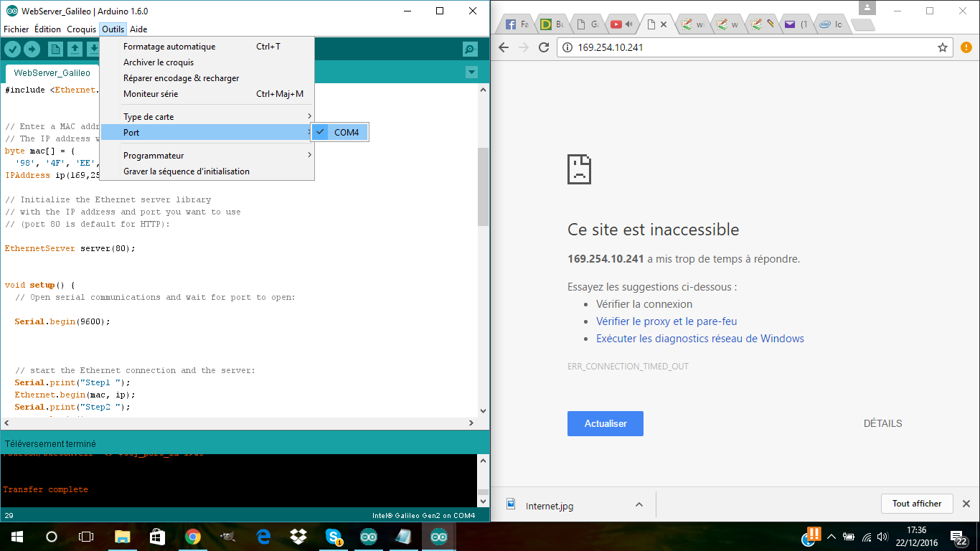Bookmark this page with the star icon
Screen dimensions: 980x551
pyautogui.click(x=943, y=47)
